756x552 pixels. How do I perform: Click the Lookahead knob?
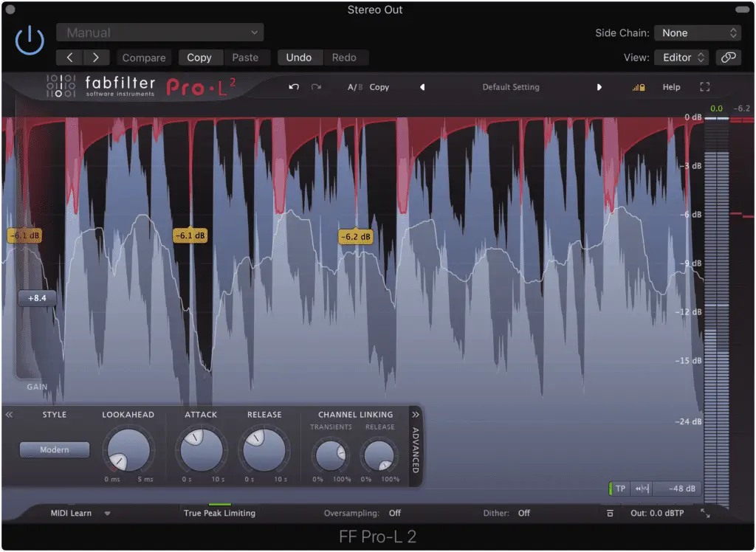tap(128, 450)
